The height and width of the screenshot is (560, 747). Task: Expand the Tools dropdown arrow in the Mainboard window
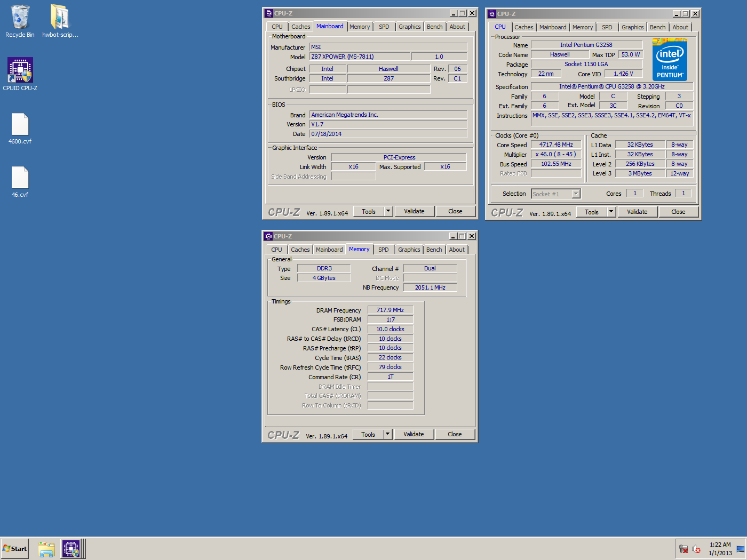pyautogui.click(x=388, y=211)
